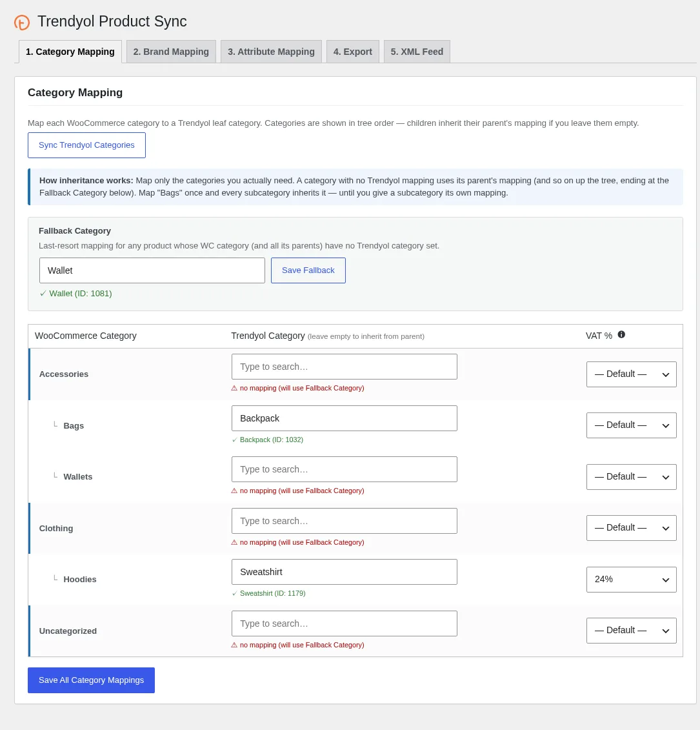
Task: Click the Clothing Trendyol category search field
Action: [x=345, y=521]
